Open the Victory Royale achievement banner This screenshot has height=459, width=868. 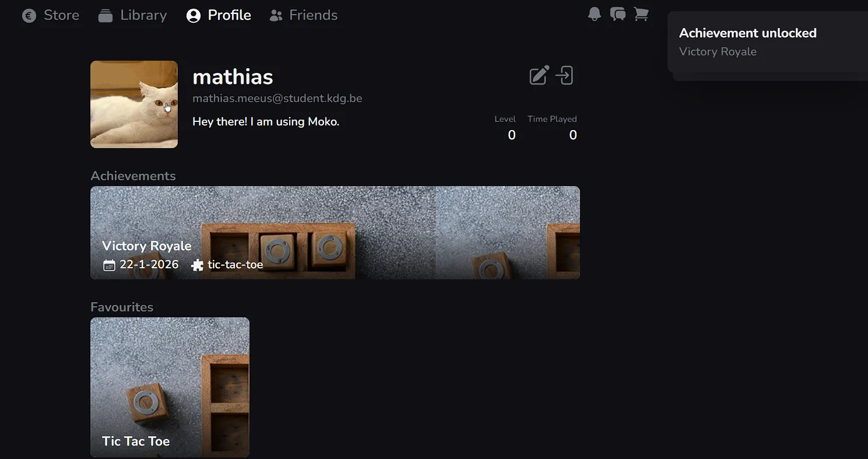[x=335, y=233]
